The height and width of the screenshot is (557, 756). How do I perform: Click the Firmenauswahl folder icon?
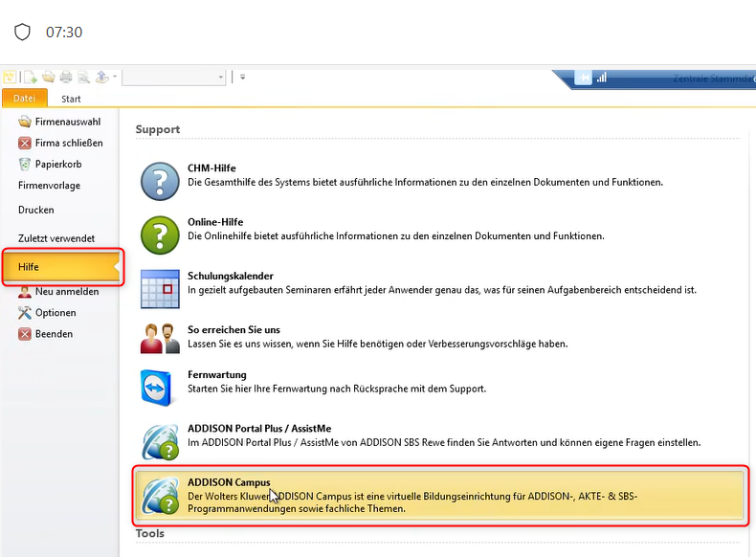25,122
